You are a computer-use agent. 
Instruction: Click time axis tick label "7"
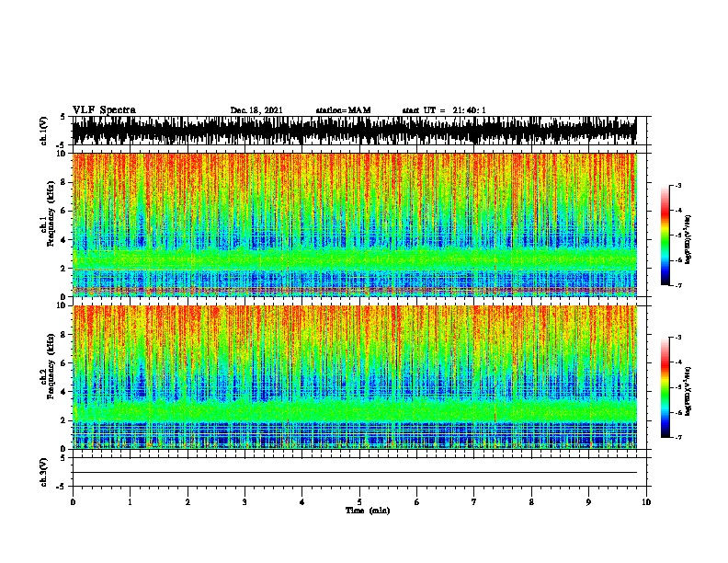click(474, 501)
